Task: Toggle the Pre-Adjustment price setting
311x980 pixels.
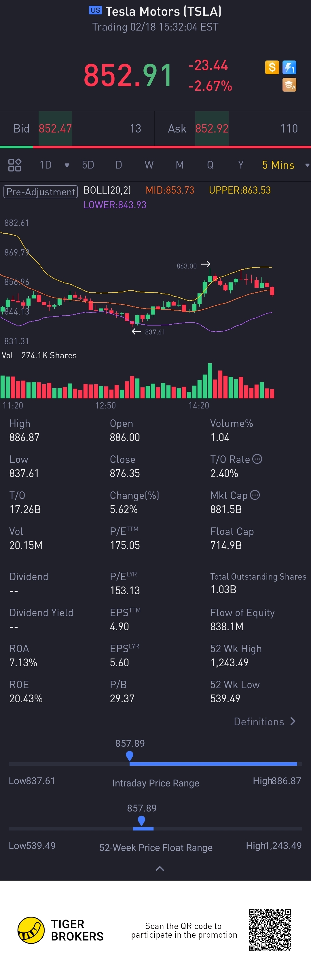Action: [x=41, y=191]
